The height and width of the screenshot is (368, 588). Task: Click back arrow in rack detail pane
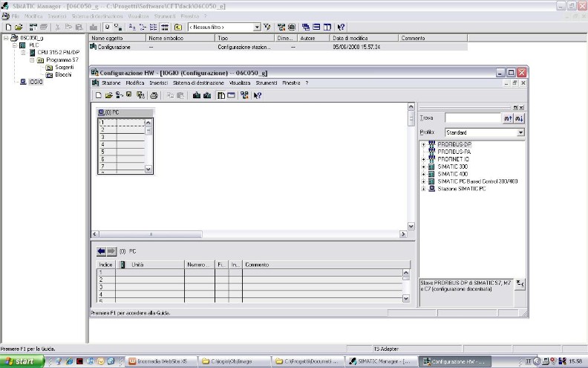pyautogui.click(x=101, y=251)
